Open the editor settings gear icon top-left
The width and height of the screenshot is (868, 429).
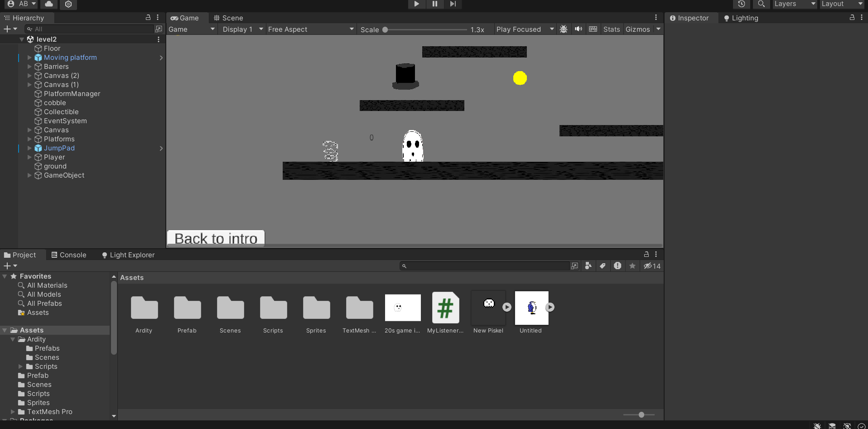tap(69, 4)
